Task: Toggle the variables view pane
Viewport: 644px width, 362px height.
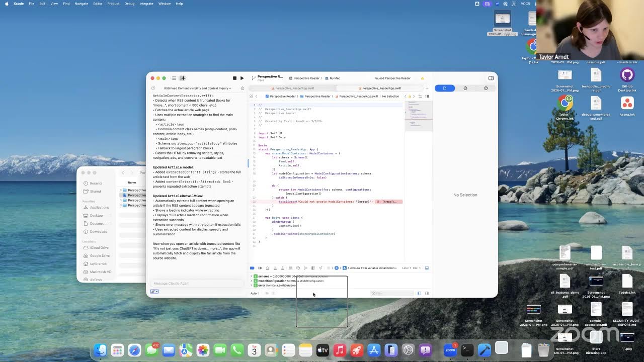Action: pyautogui.click(x=419, y=293)
